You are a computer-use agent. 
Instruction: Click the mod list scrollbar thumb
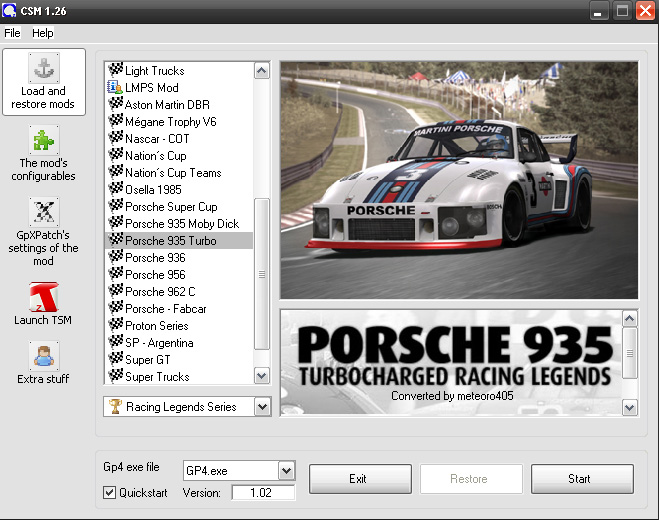coord(262,274)
